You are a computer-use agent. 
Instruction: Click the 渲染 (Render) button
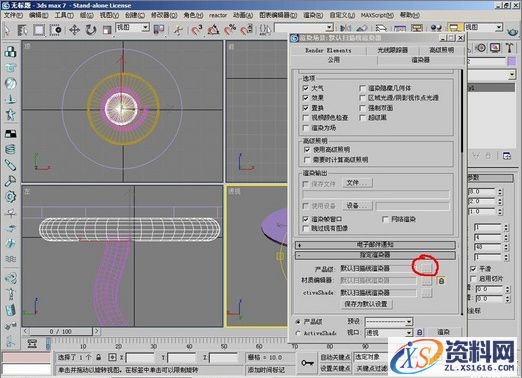[x=444, y=332]
